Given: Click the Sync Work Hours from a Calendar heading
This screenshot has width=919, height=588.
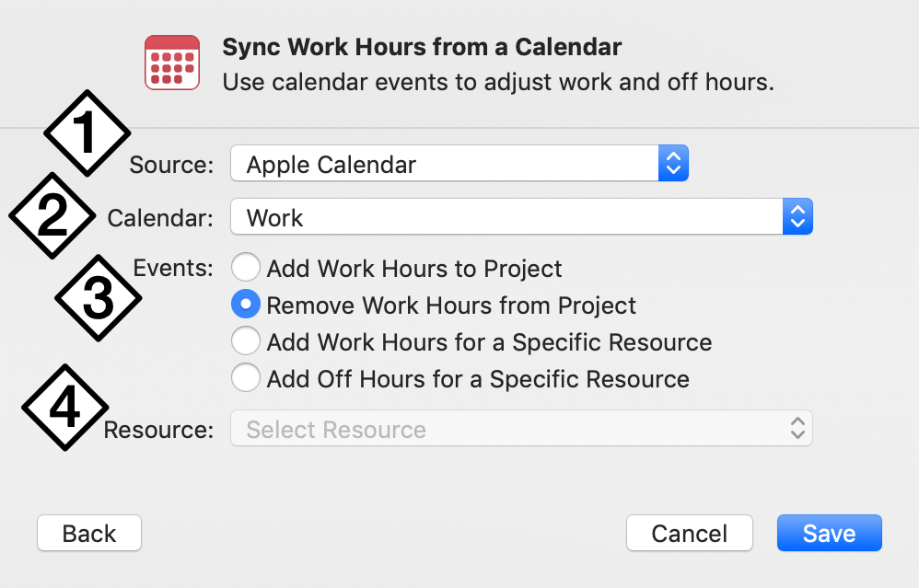Looking at the screenshot, I should (422, 48).
